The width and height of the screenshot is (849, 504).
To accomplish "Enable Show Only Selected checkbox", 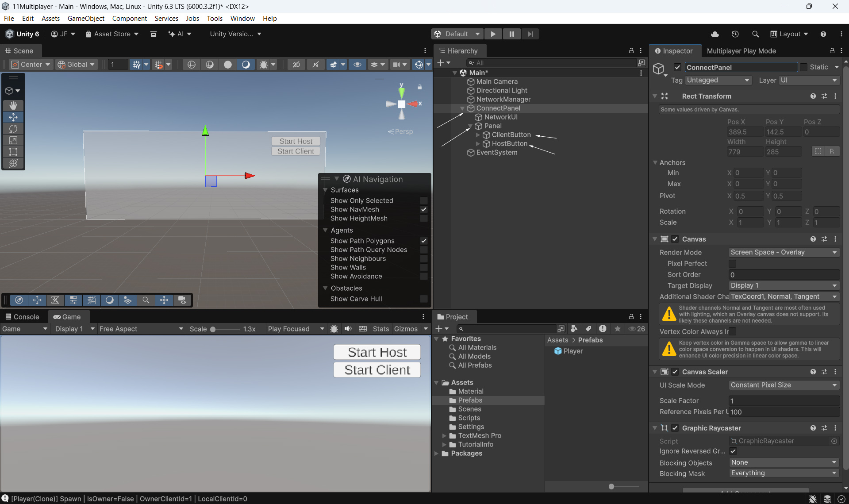I will [423, 200].
